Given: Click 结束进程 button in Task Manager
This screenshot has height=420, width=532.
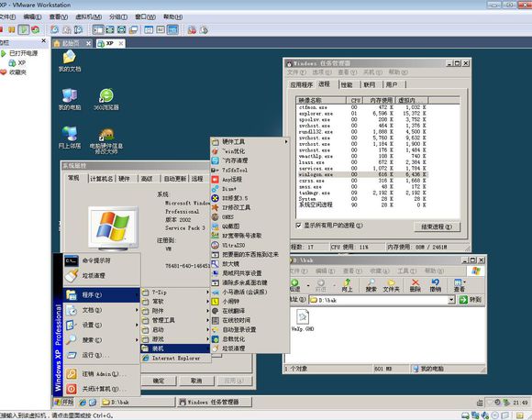Looking at the screenshot, I should [437, 227].
